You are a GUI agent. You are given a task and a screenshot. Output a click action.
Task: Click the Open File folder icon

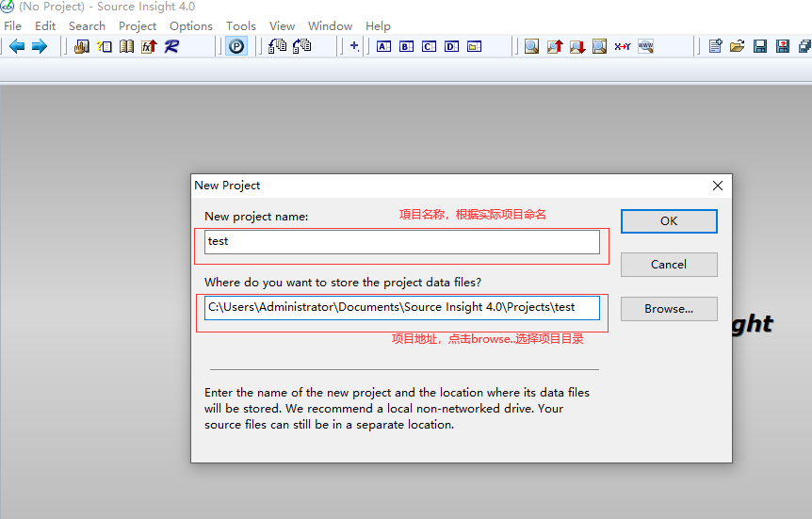pos(738,46)
